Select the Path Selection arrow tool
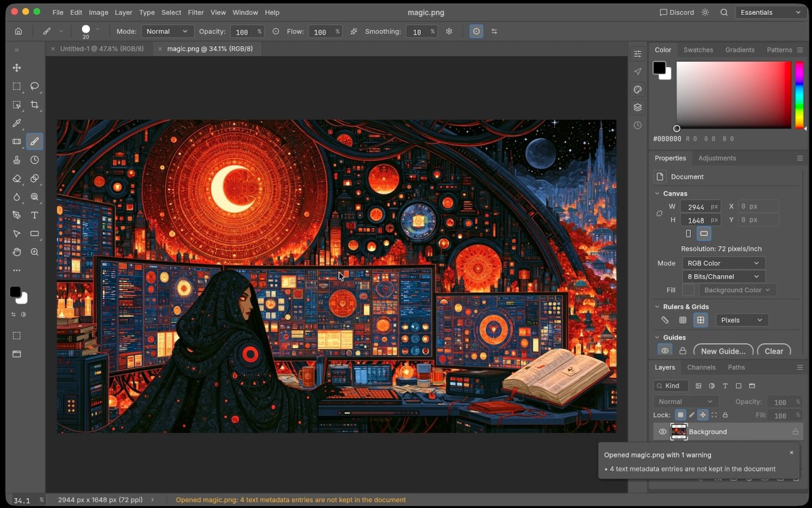812x508 pixels. 17,233
